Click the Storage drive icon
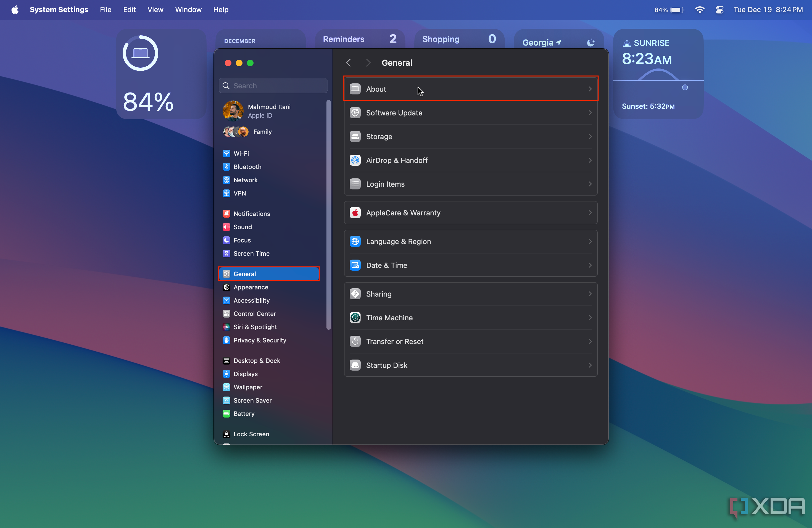This screenshot has width=812, height=528. (355, 136)
